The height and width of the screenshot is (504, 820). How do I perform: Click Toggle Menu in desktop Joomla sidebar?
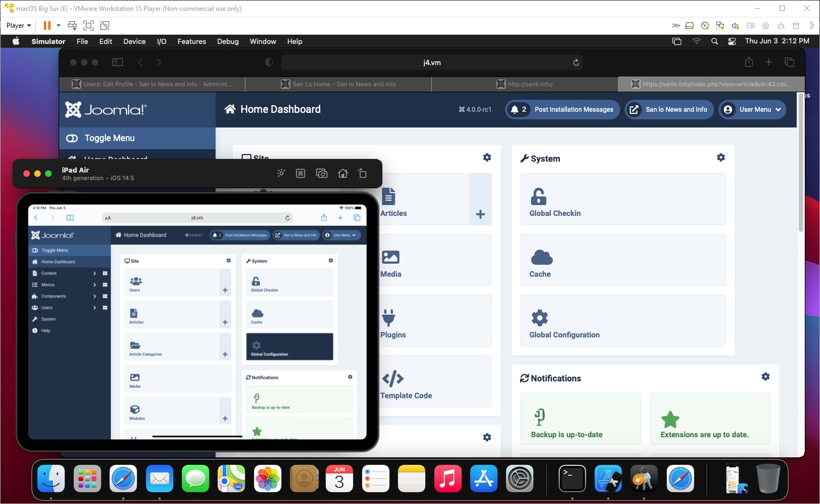pyautogui.click(x=137, y=138)
